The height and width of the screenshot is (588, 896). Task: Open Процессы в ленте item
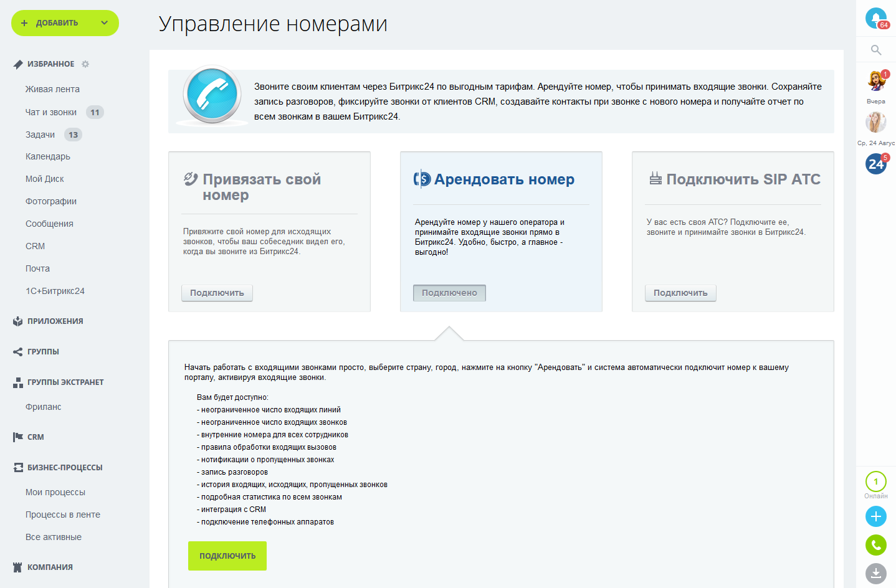pyautogui.click(x=63, y=514)
